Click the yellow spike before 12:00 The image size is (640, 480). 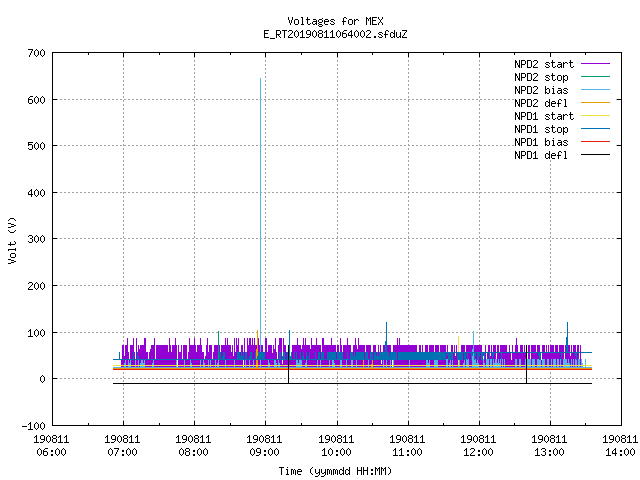point(458,342)
